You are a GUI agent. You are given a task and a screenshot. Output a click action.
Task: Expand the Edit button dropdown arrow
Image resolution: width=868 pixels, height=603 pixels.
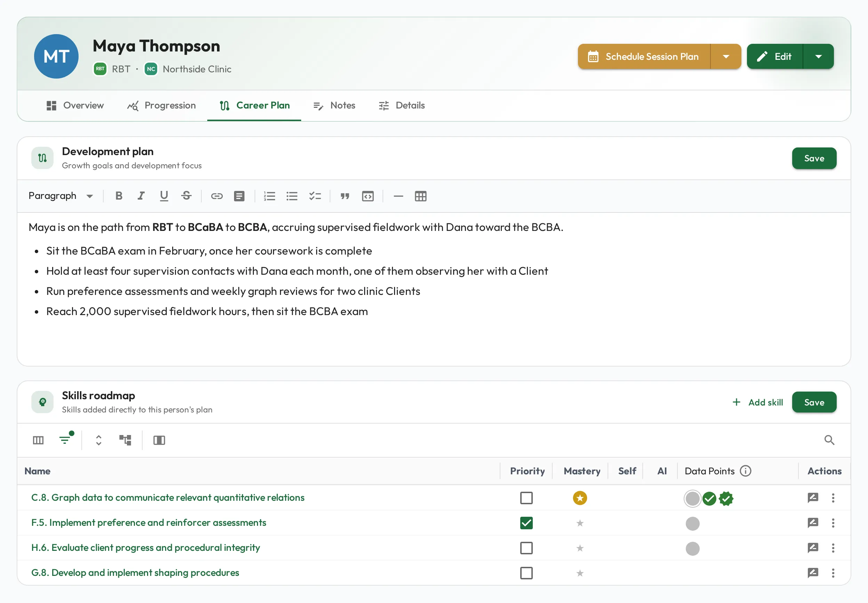pyautogui.click(x=818, y=56)
